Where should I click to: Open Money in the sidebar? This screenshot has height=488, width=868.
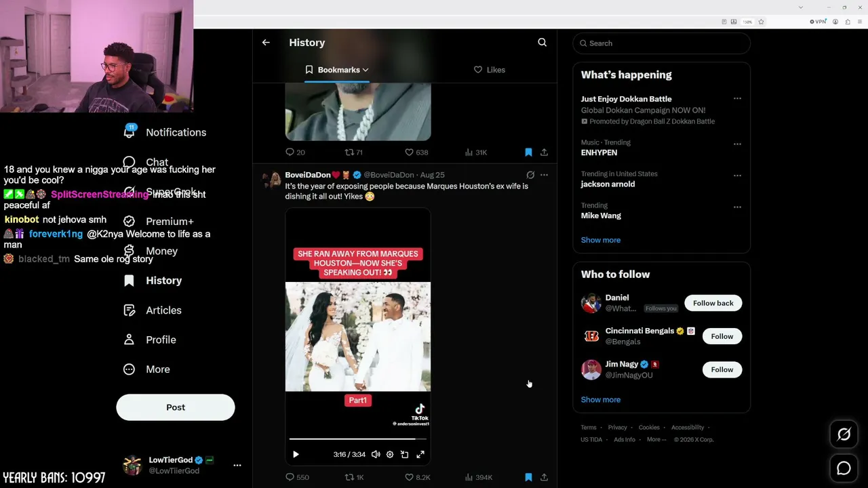click(x=151, y=251)
